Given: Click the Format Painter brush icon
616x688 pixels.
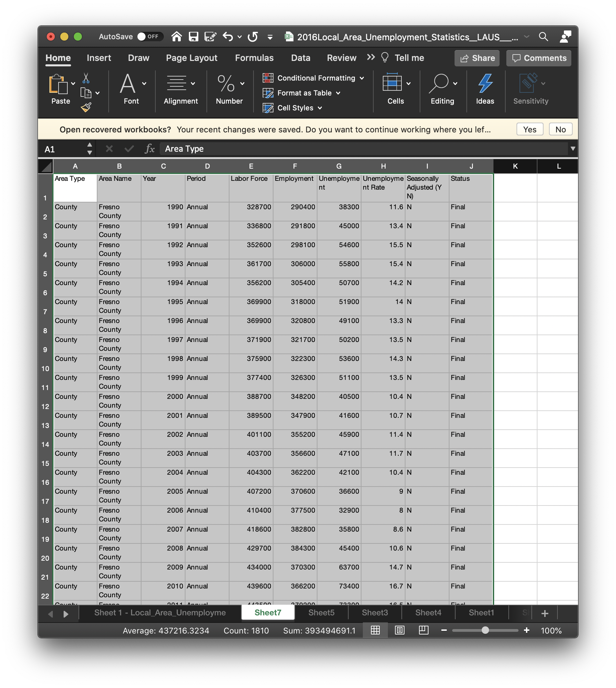Looking at the screenshot, I should tap(86, 108).
